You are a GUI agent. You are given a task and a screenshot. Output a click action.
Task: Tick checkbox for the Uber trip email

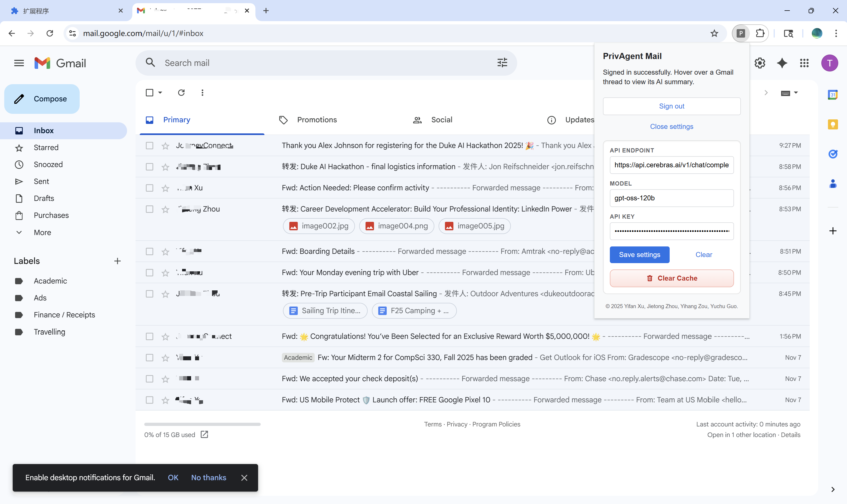coord(150,273)
